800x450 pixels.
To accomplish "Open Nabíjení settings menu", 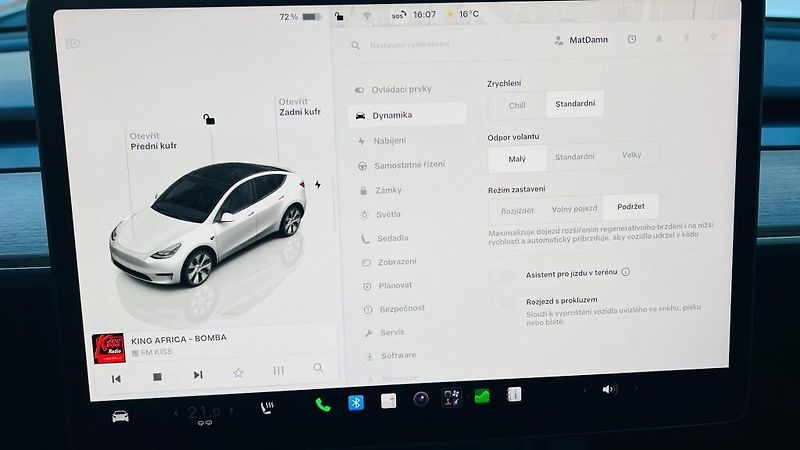I will click(383, 141).
